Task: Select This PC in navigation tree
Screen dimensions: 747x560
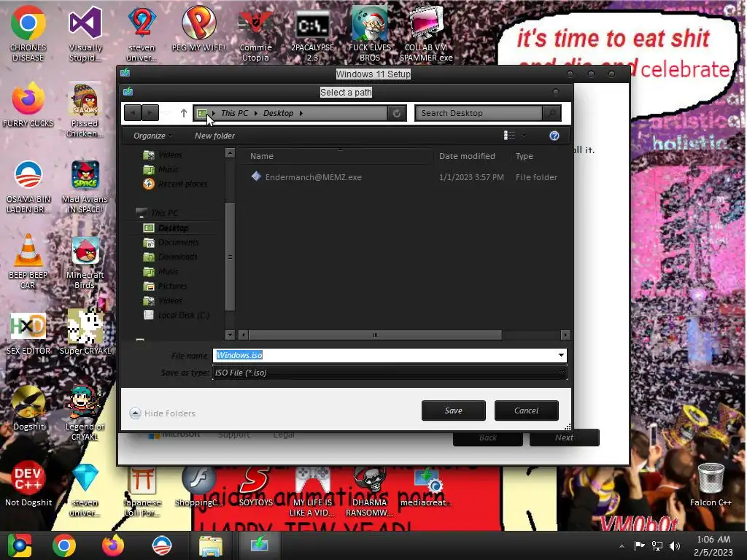Action: click(x=164, y=213)
